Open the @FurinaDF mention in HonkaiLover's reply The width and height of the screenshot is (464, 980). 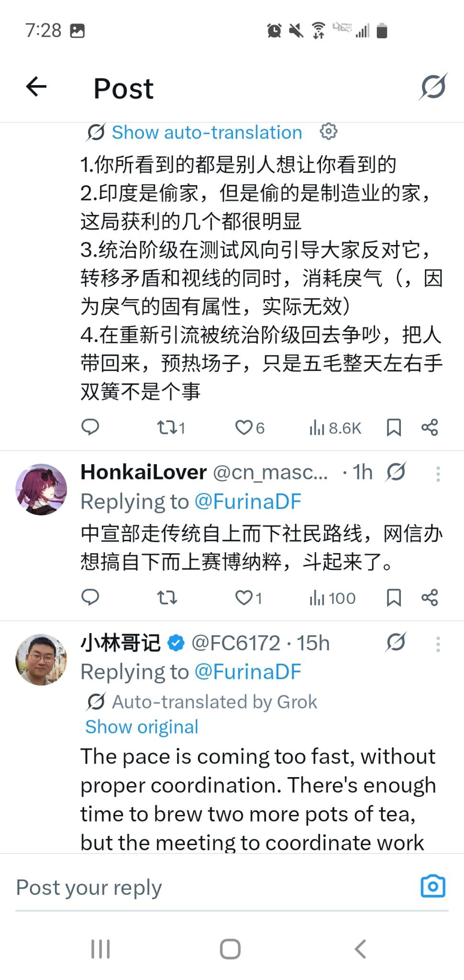(248, 501)
